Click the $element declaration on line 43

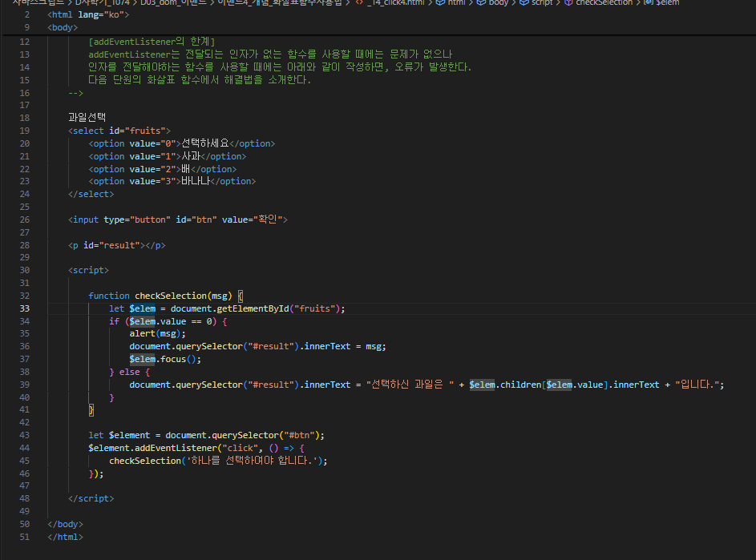click(x=129, y=435)
